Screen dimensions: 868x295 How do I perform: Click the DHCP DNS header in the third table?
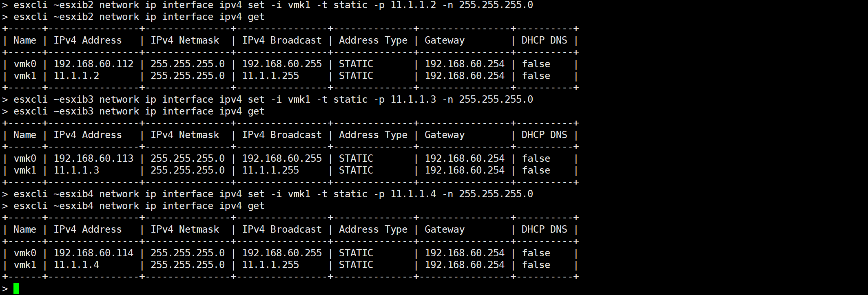tap(544, 229)
